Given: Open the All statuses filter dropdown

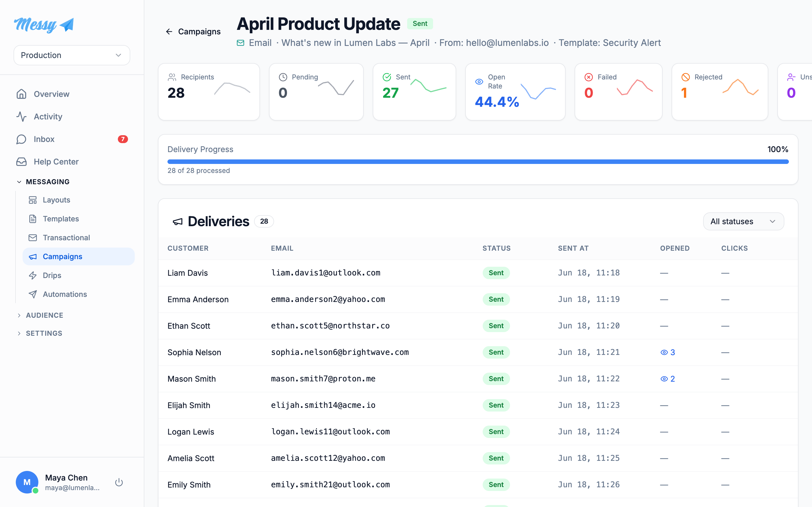Looking at the screenshot, I should tap(743, 221).
